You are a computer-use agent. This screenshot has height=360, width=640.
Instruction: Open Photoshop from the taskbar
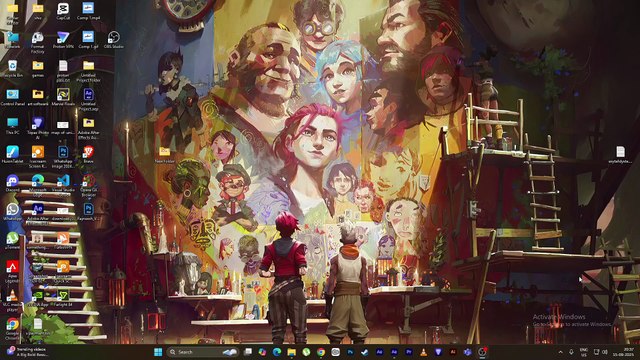coord(350,352)
